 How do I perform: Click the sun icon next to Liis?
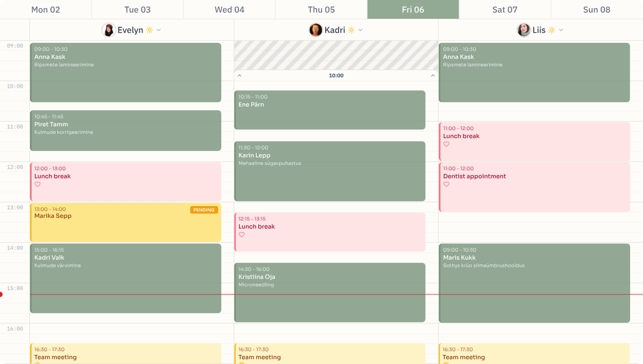[551, 30]
